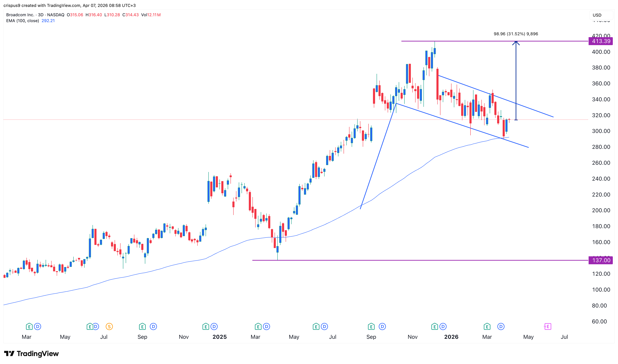This screenshot has width=618, height=364.
Task: Click the pink upcoming earnings icon near July
Action: pyautogui.click(x=548, y=326)
